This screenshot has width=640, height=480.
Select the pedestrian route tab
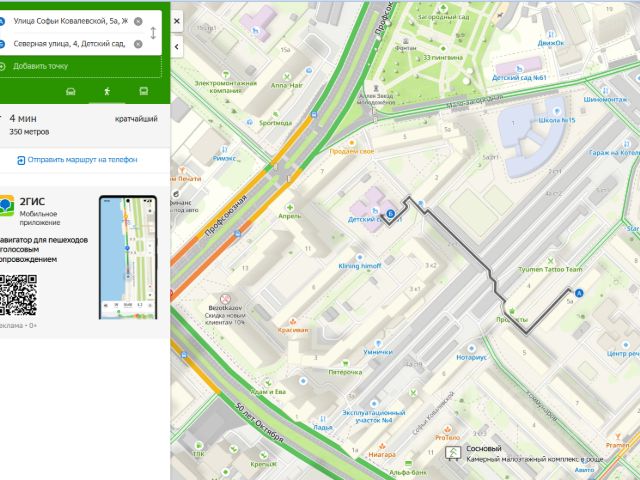click(107, 91)
